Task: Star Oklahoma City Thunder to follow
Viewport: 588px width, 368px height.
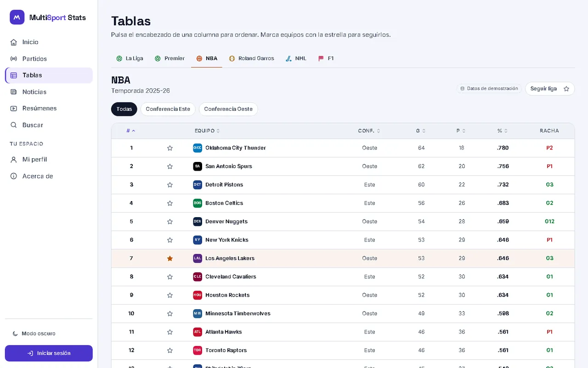Action: (x=170, y=148)
